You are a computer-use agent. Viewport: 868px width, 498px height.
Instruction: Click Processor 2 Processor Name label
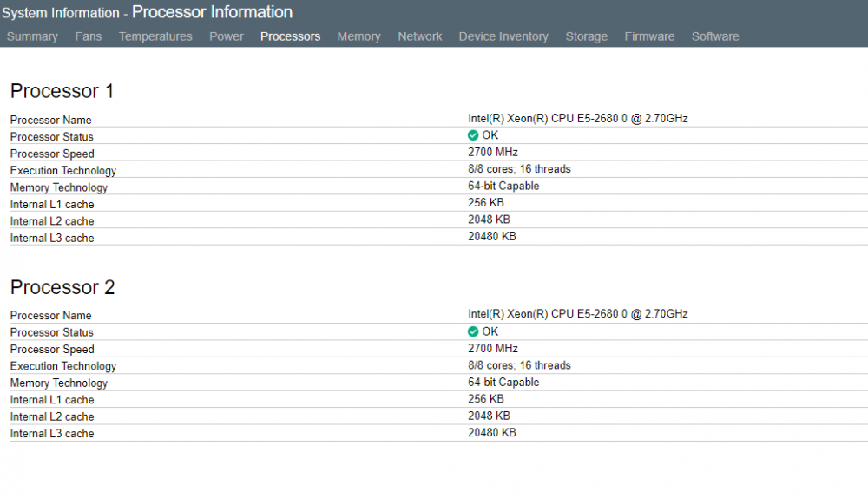50,316
